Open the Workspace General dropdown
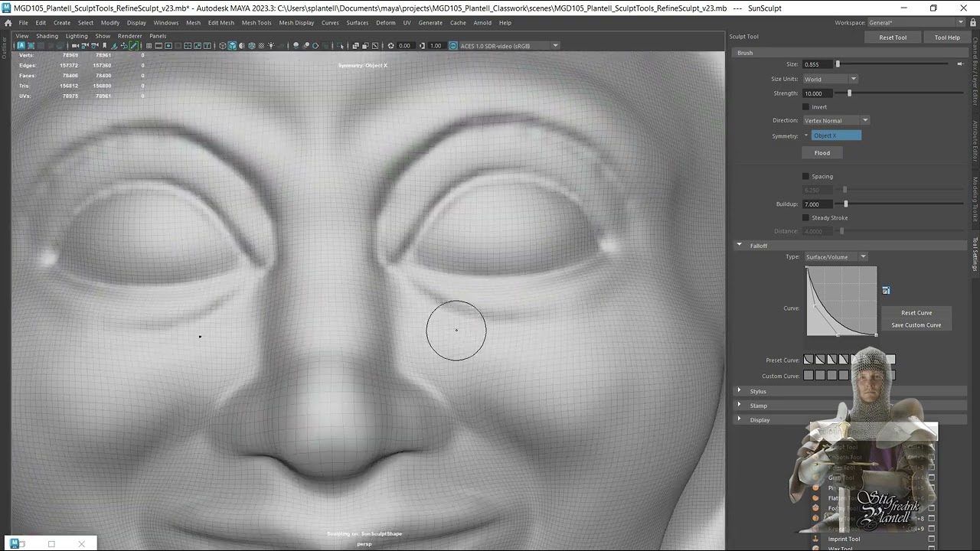This screenshot has height=551, width=980. pos(916,23)
